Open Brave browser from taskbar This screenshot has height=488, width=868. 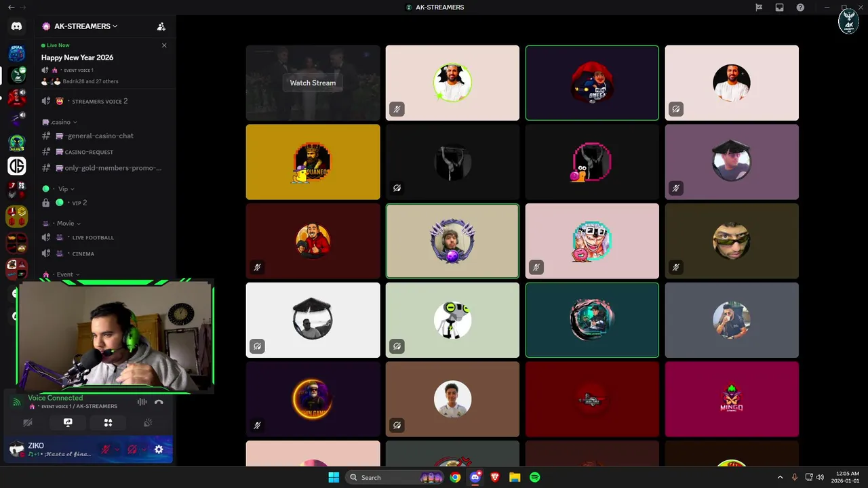click(495, 477)
